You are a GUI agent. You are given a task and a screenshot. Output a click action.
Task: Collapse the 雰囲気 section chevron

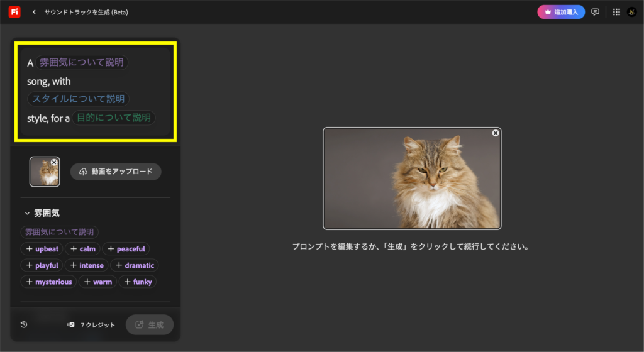coord(27,214)
